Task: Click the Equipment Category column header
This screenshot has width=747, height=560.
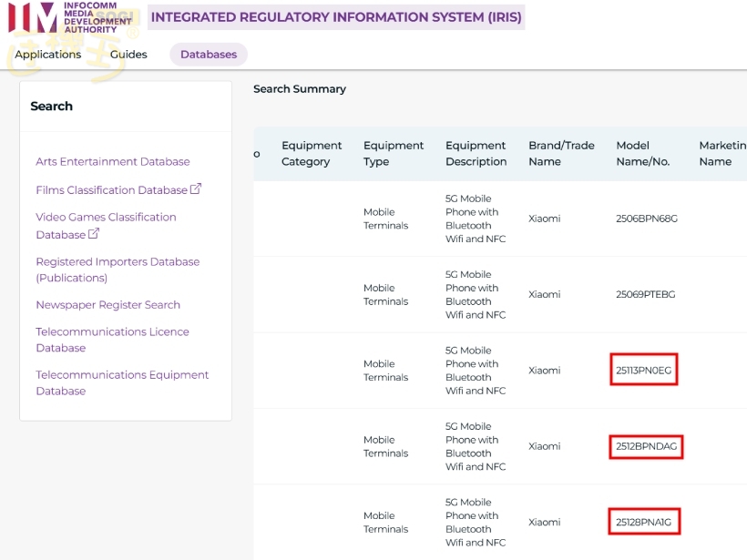Action: pos(312,153)
